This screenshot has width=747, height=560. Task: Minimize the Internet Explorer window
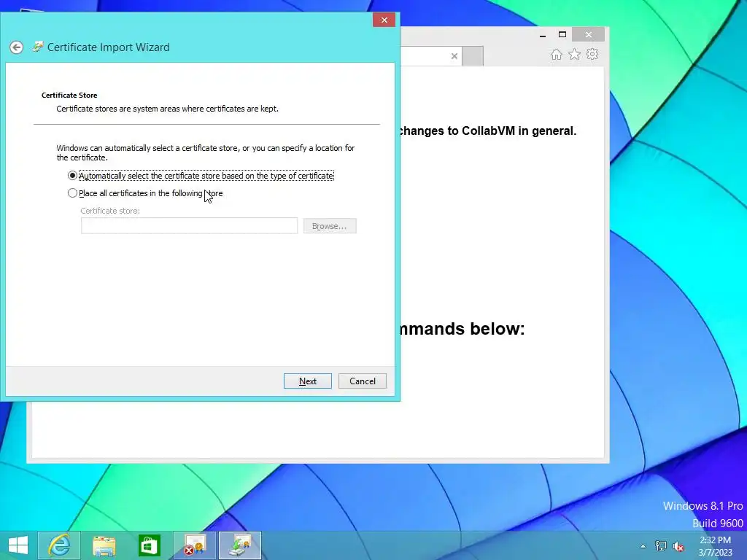(543, 35)
